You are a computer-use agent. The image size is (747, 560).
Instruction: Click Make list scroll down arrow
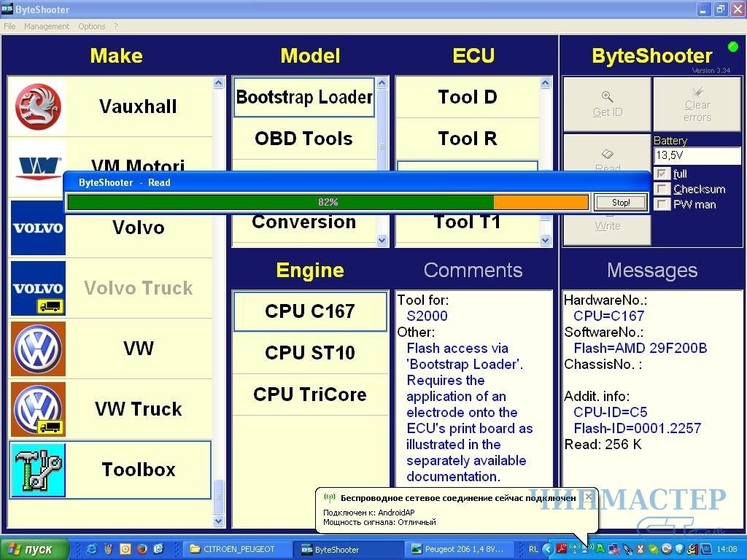tap(218, 521)
